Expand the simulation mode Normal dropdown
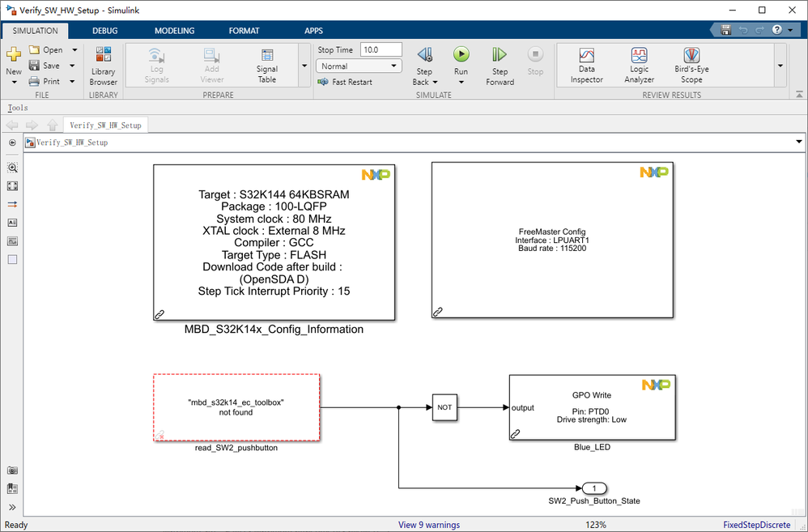Viewport: 808px width, 532px height. pos(359,66)
